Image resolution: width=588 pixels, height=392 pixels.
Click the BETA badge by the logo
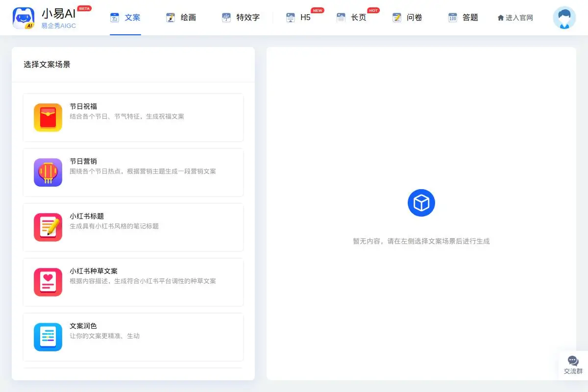pyautogui.click(x=84, y=8)
